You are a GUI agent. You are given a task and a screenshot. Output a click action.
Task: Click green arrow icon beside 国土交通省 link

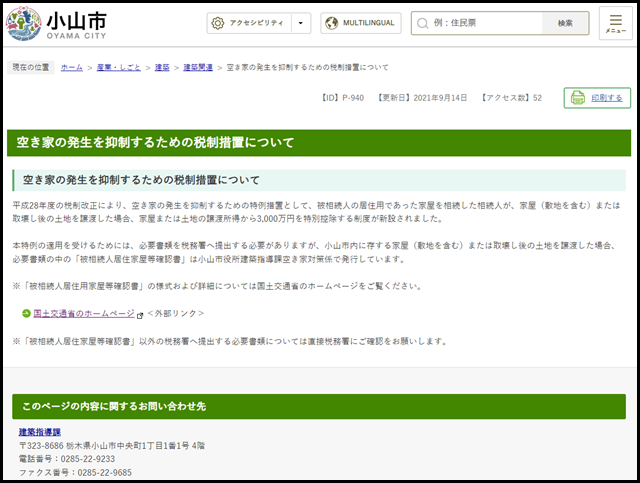pos(26,314)
